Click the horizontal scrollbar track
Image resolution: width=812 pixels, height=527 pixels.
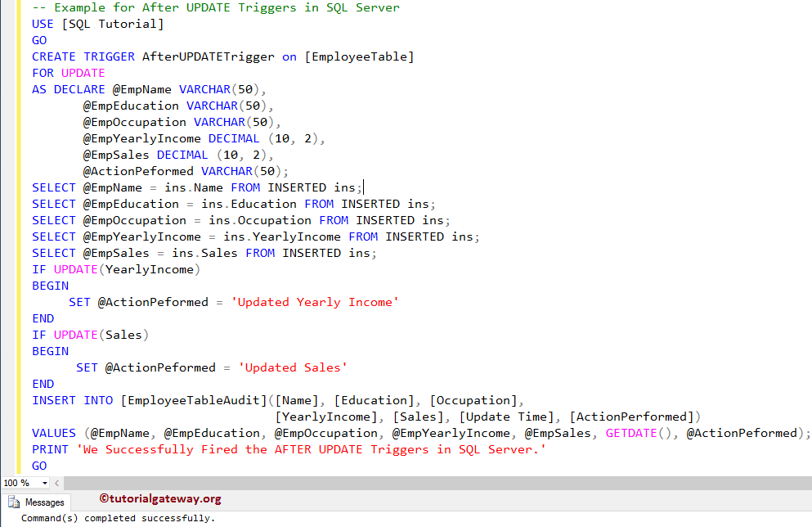[409, 483]
